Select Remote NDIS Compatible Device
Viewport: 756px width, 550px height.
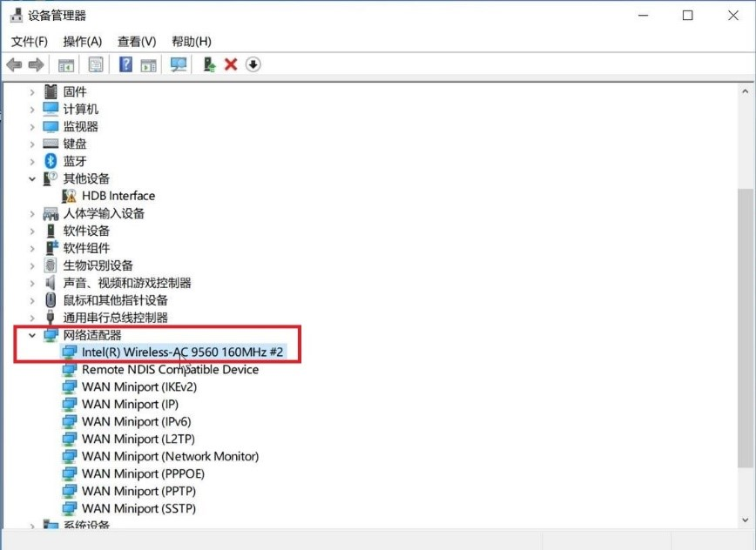click(170, 369)
